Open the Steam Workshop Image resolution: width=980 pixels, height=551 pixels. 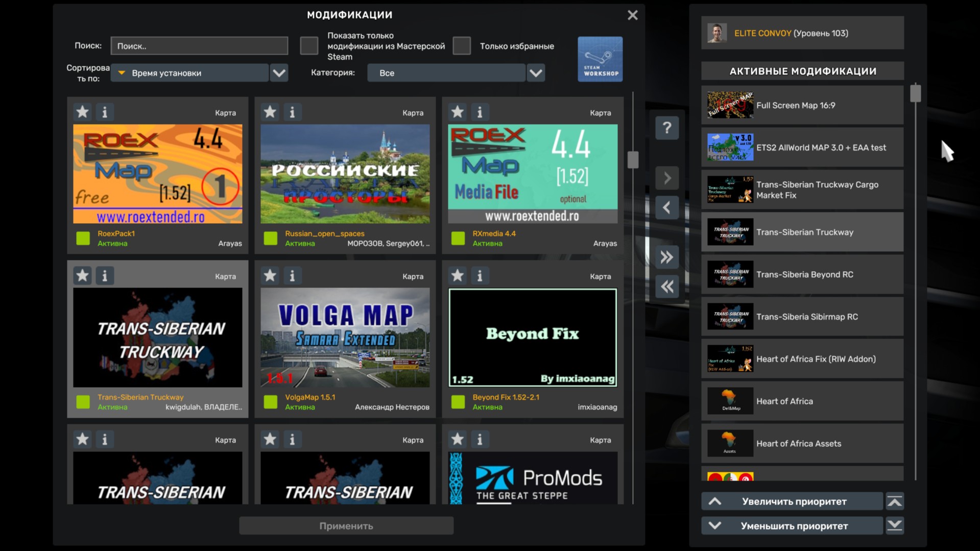click(600, 59)
